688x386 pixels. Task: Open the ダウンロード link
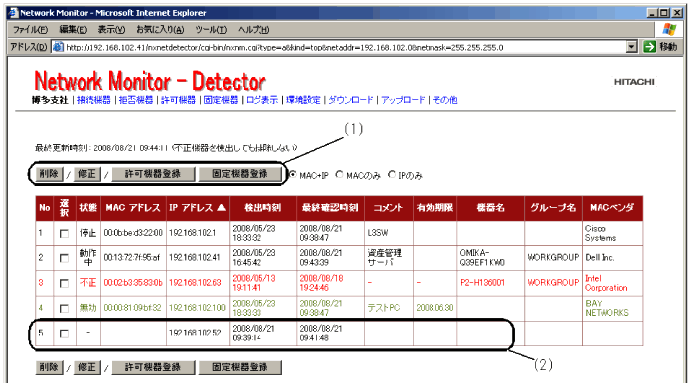pyautogui.click(x=351, y=100)
